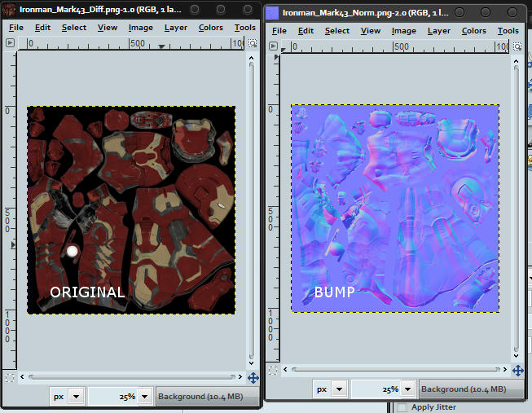532x413 pixels.
Task: Open Edit menu in Norm image window
Action: 306,31
